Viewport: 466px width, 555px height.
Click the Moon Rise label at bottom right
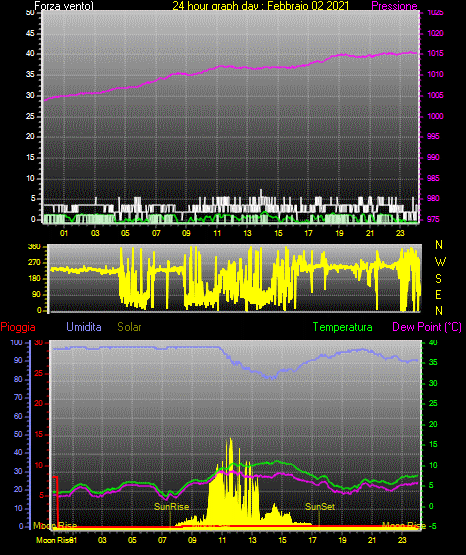pyautogui.click(x=404, y=526)
